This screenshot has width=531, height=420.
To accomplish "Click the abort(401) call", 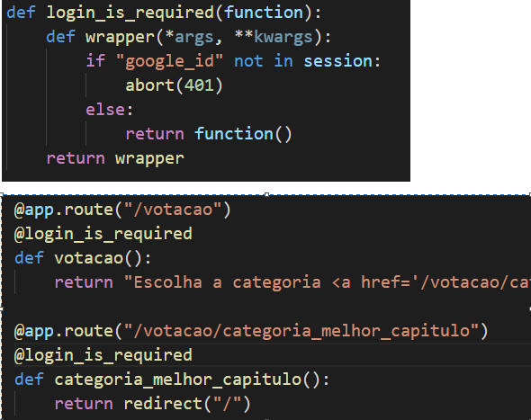I will tap(174, 85).
